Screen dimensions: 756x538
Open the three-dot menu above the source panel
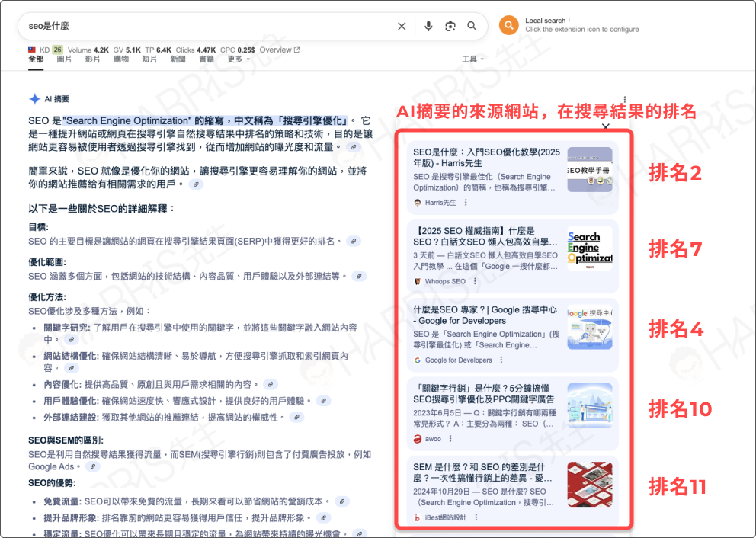pos(624,100)
